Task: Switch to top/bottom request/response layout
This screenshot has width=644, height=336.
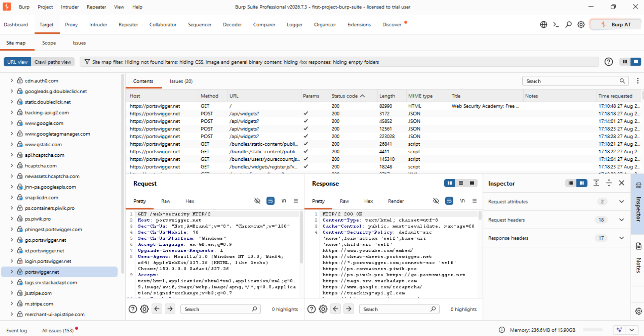Action: pos(461,183)
